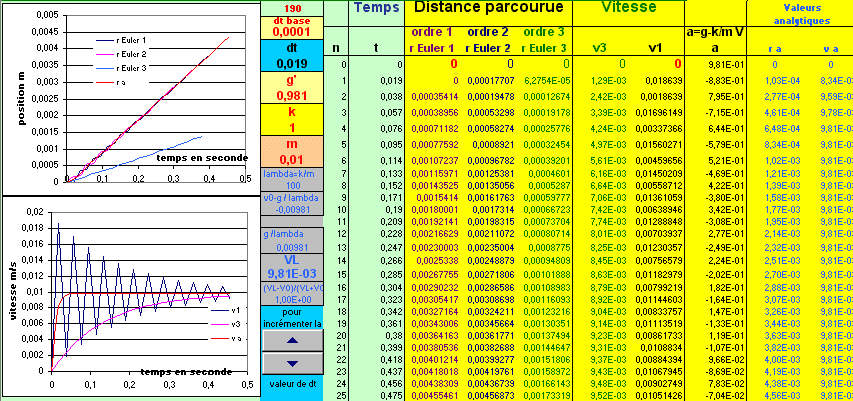Select cell 0,00017707 in r Euler 2 column

point(489,81)
